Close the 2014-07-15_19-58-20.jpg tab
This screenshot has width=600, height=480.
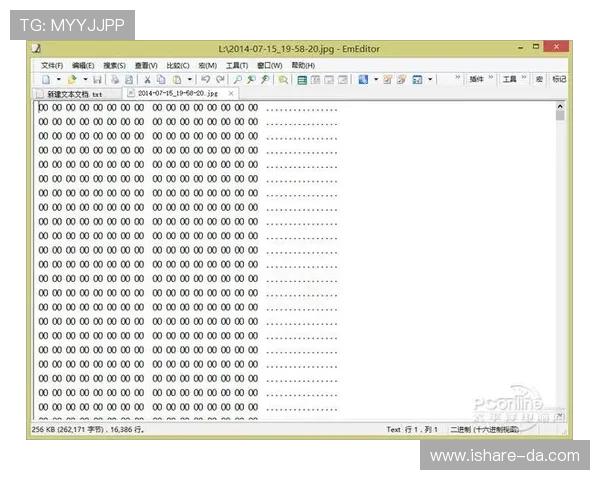point(231,93)
